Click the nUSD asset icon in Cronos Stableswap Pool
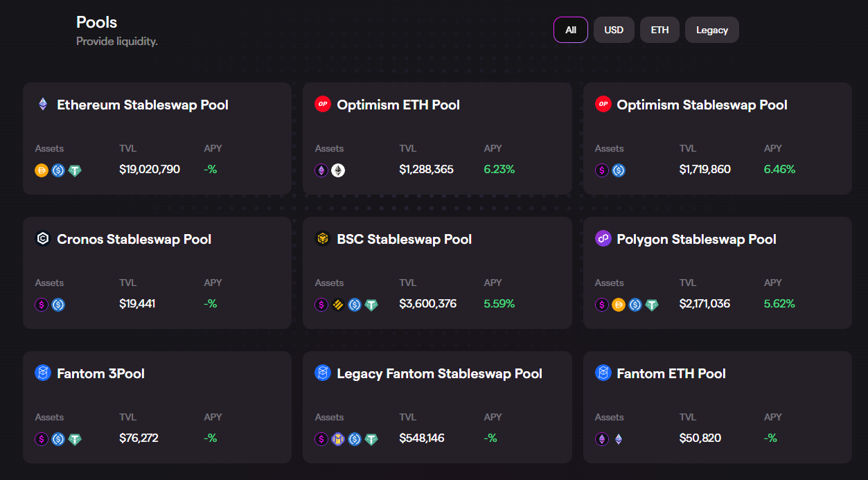 (42, 305)
